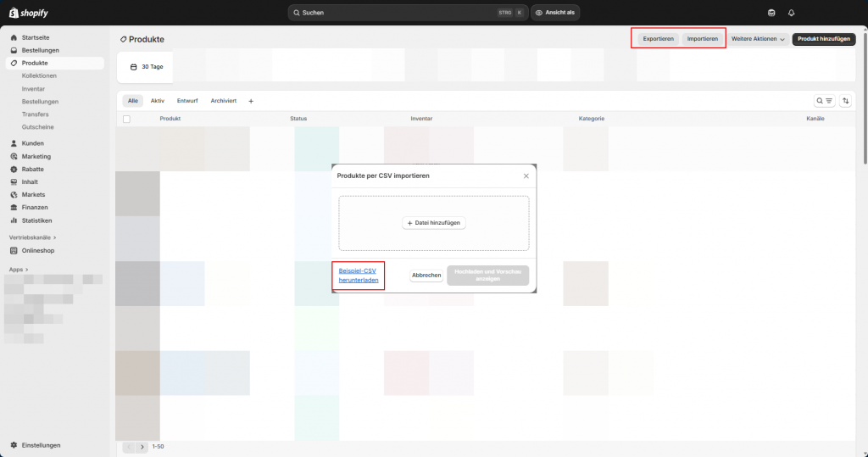
Task: Click the bell notifications icon
Action: [x=791, y=13]
